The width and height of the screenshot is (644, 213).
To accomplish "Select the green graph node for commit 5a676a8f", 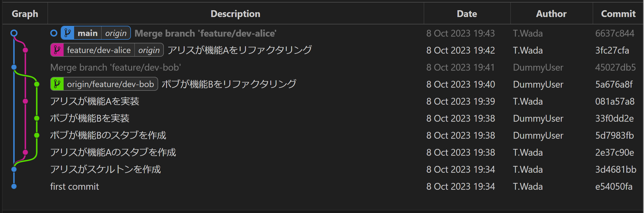I will click(37, 84).
